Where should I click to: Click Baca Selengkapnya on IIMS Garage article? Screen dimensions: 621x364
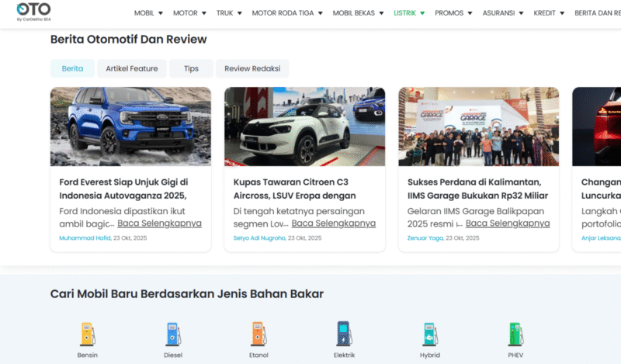(x=508, y=224)
